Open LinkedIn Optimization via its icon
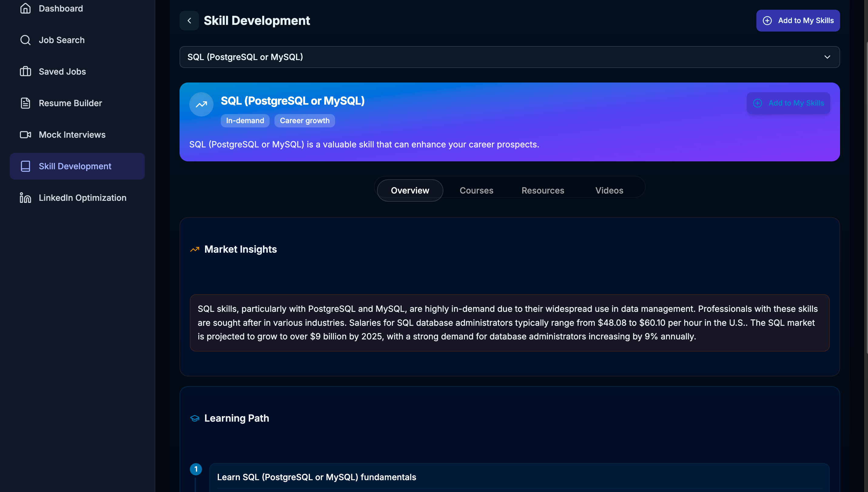 (x=25, y=198)
